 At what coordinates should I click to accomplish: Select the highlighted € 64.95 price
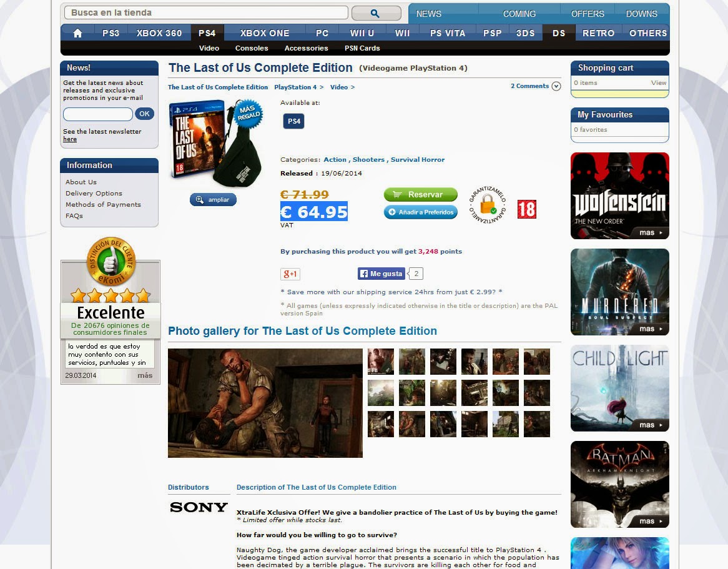coord(314,211)
